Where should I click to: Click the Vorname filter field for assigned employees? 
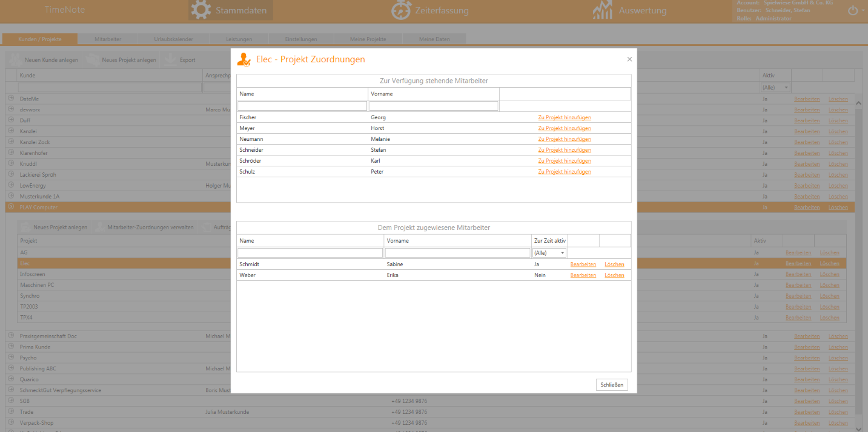pyautogui.click(x=457, y=253)
